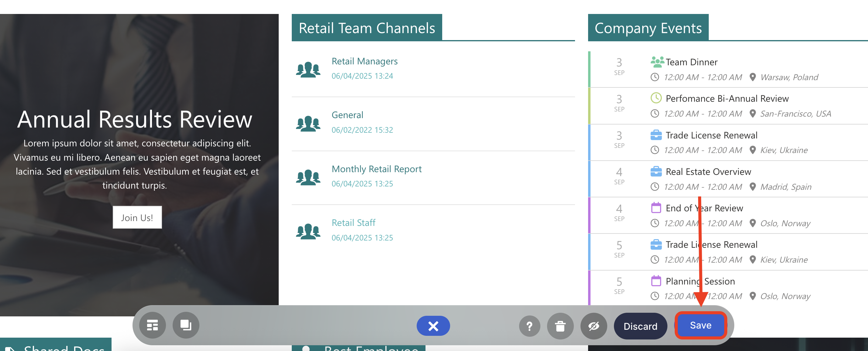This screenshot has height=351, width=868.
Task: Open the Retail Staff channel link
Action: coord(353,223)
